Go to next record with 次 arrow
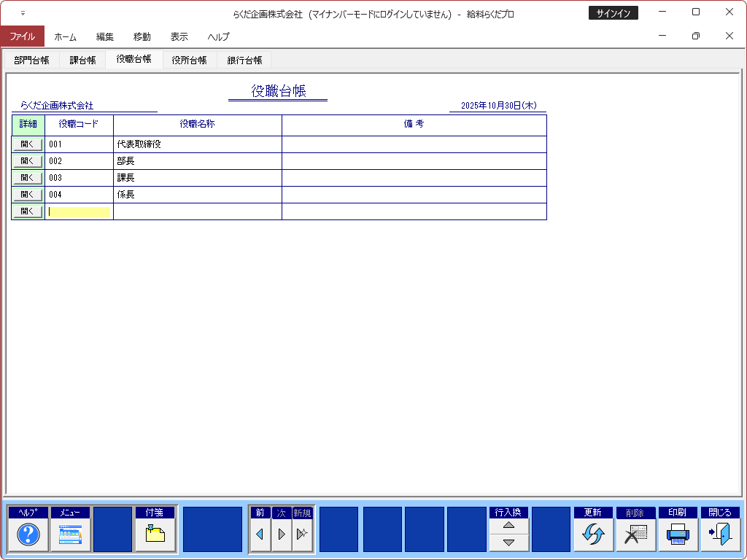Viewport: 747px width, 560px height. 282,535
